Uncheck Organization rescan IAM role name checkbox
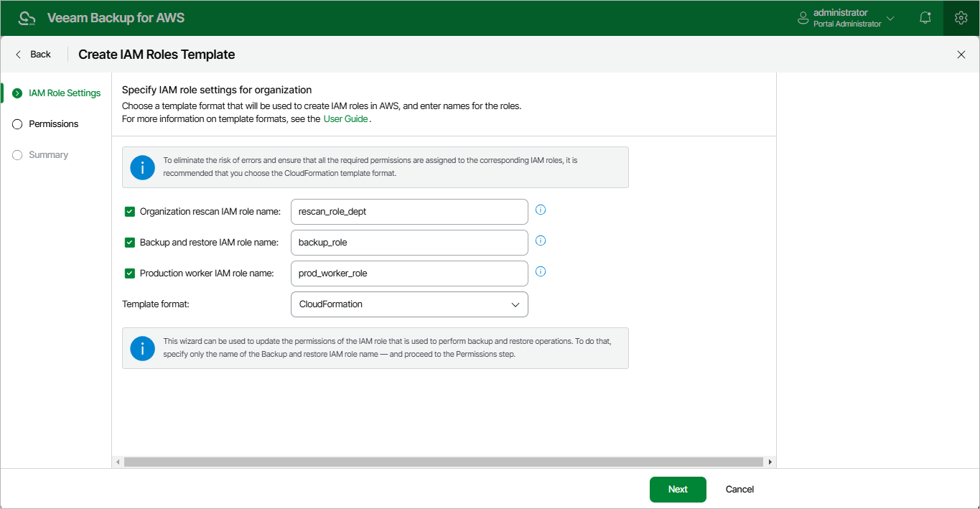 (130, 212)
